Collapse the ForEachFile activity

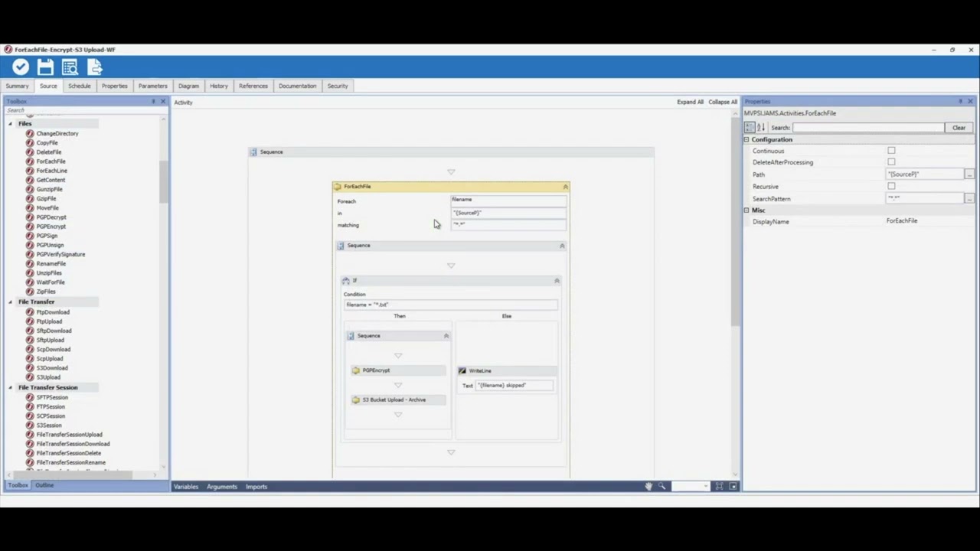point(566,187)
